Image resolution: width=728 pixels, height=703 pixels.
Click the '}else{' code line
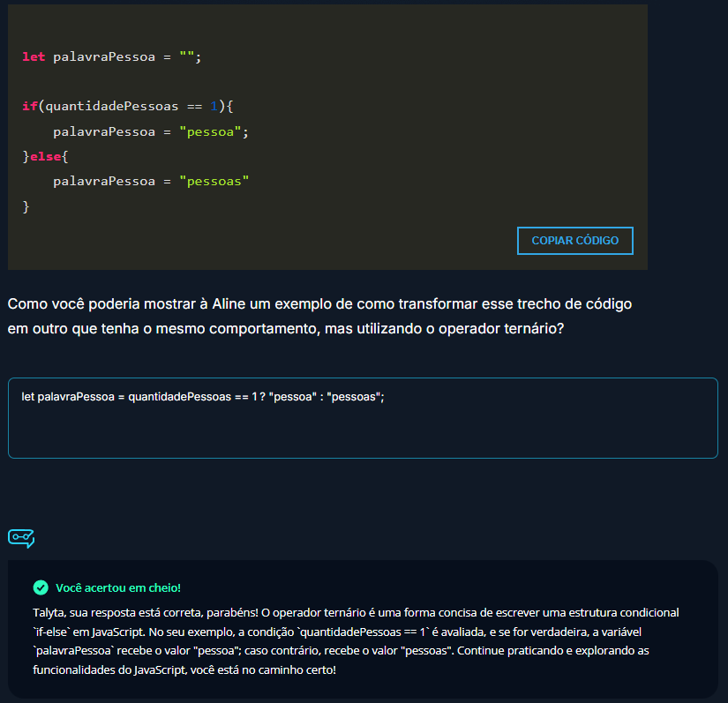point(46,157)
